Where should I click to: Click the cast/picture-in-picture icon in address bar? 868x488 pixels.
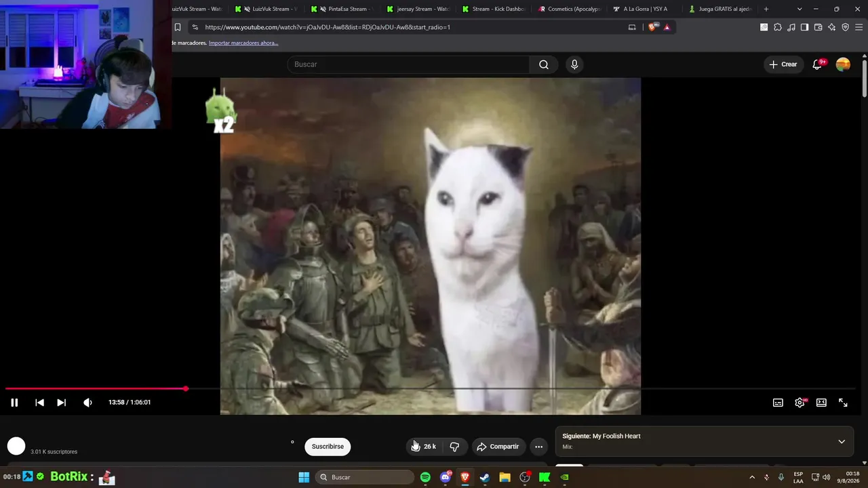pyautogui.click(x=632, y=27)
